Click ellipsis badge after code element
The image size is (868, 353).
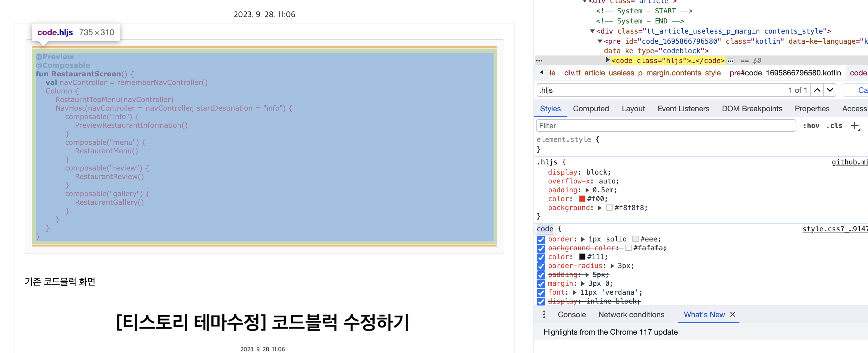click(x=730, y=61)
